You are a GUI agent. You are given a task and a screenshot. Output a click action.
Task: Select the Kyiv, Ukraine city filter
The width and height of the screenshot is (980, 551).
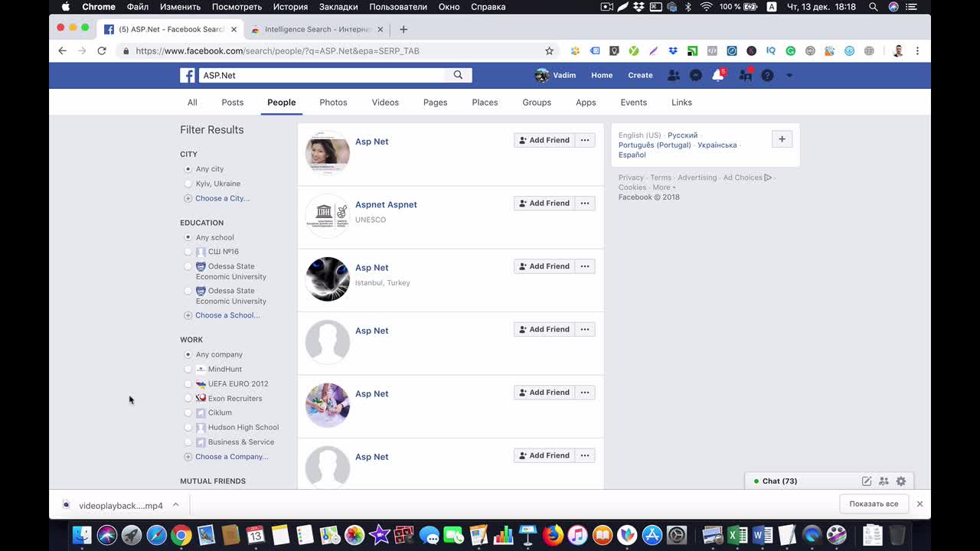[x=188, y=184]
